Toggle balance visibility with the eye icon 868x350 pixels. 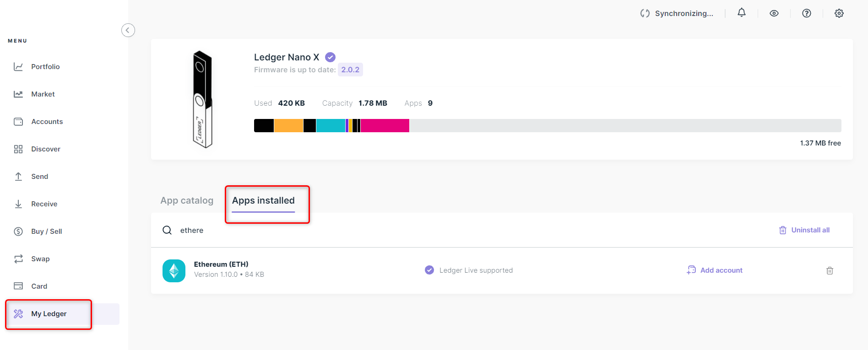coord(774,13)
